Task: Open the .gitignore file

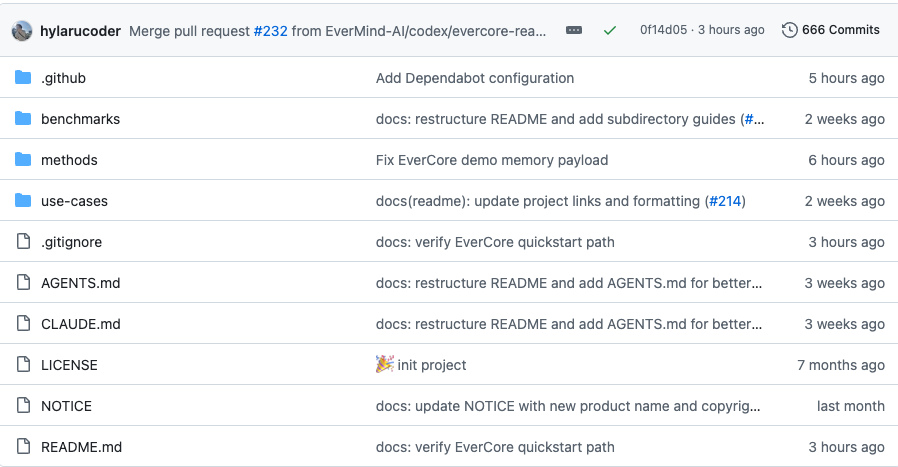Action: (x=72, y=242)
